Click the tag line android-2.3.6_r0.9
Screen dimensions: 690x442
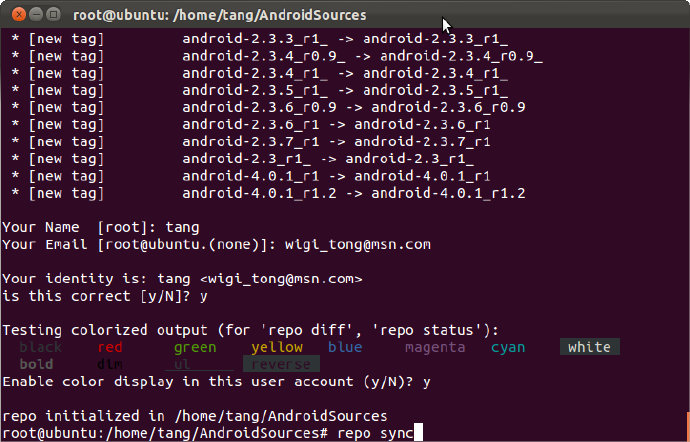[268, 107]
